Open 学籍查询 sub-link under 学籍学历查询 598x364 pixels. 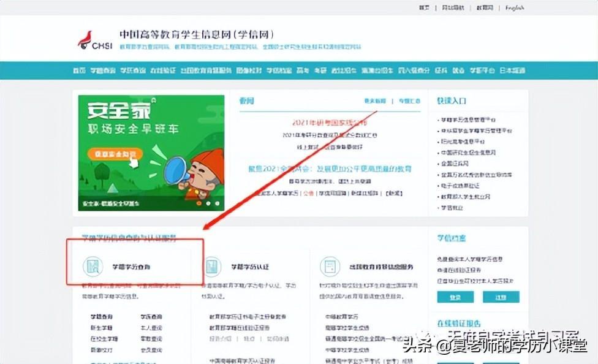(x=102, y=317)
